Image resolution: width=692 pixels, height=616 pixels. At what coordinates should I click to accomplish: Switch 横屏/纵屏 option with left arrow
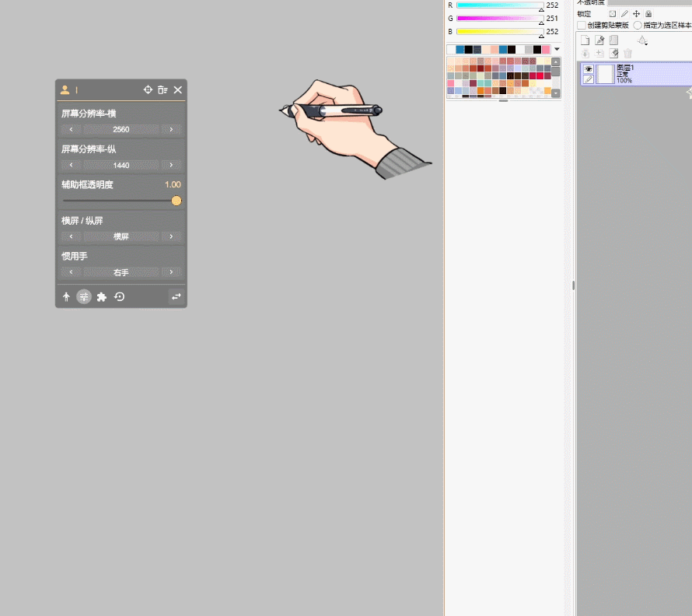pyautogui.click(x=71, y=236)
